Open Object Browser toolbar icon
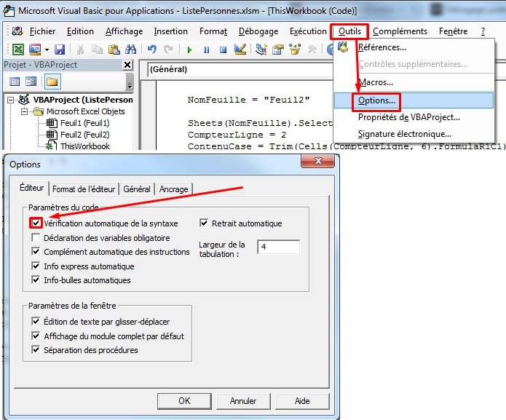The height and width of the screenshot is (420, 506). tap(295, 49)
